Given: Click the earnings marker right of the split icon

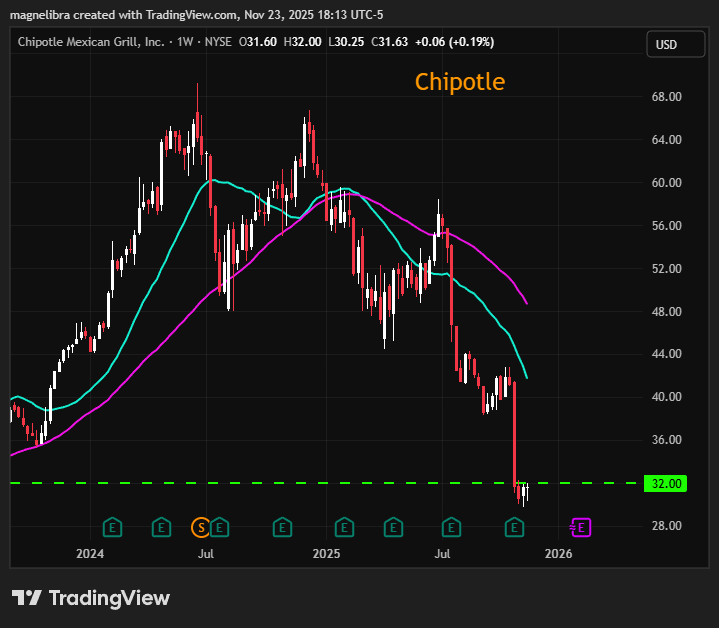Looking at the screenshot, I should click(220, 528).
